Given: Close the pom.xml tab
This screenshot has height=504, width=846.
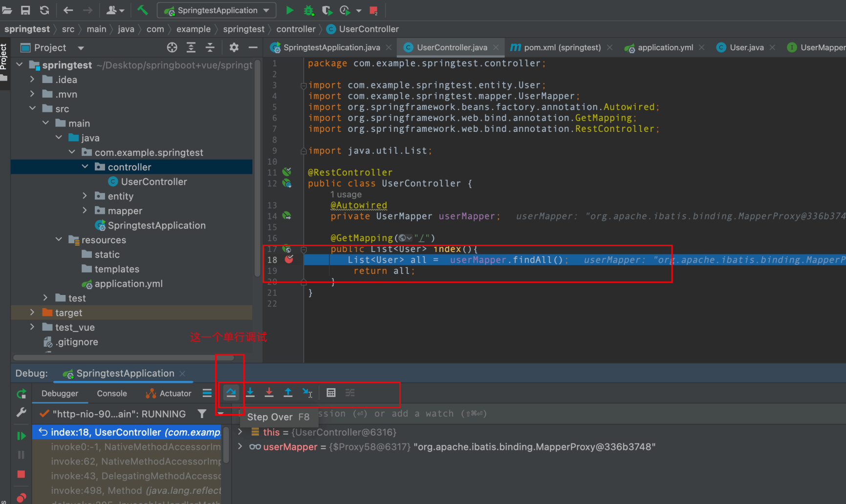Looking at the screenshot, I should coord(610,47).
